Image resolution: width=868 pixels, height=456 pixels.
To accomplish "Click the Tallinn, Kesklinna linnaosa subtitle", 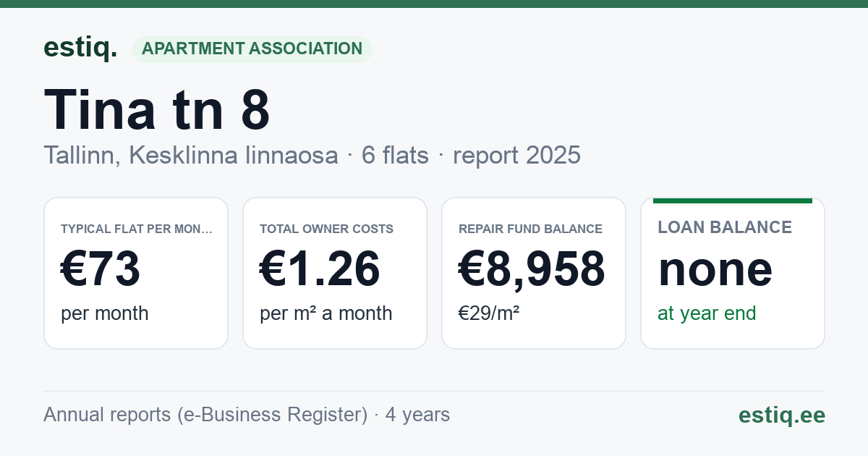I will [312, 156].
